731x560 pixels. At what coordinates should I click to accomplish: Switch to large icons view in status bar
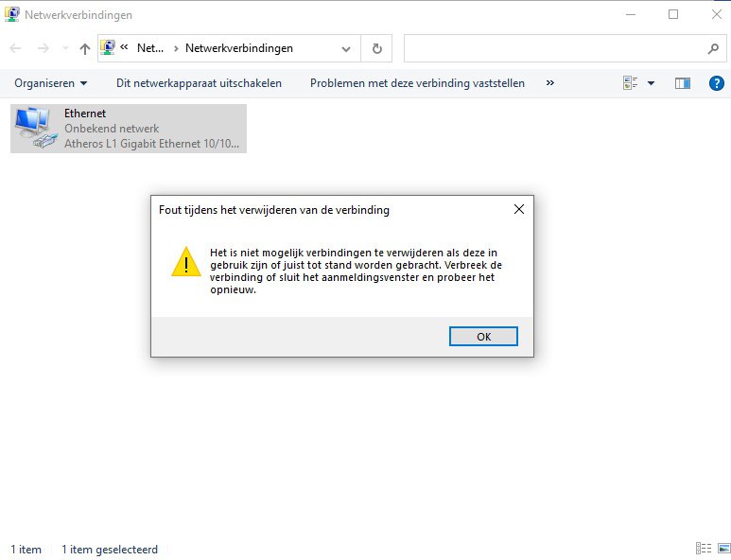click(724, 549)
